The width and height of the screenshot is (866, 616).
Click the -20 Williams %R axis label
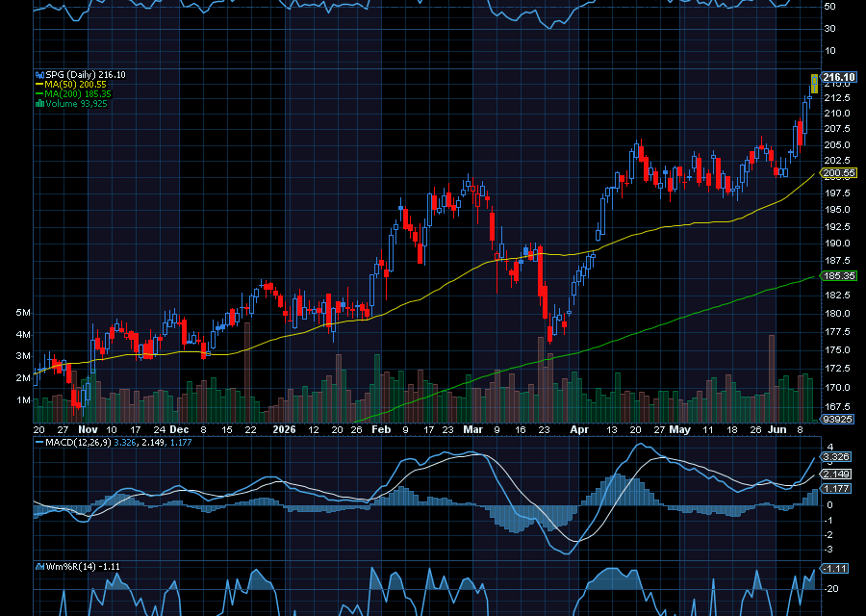[x=830, y=589]
